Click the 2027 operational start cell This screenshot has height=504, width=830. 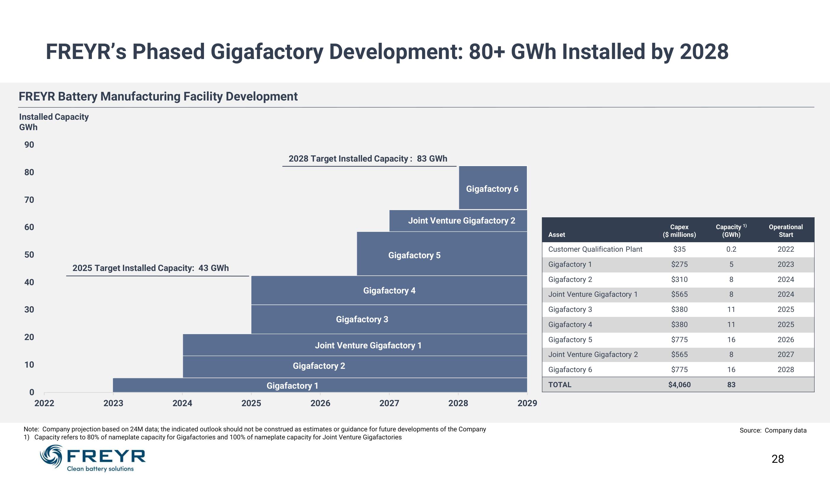786,354
